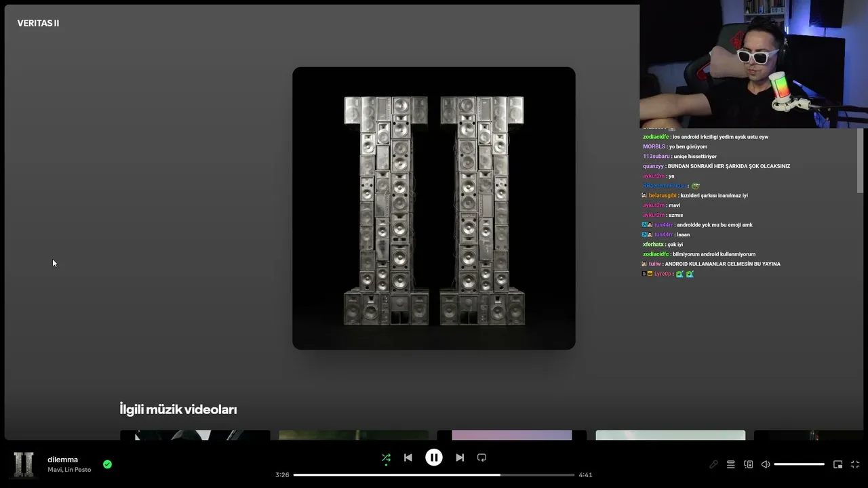Toggle the green saved checkmark beside dilemma
Screen dimensions: 868x488
(x=107, y=464)
